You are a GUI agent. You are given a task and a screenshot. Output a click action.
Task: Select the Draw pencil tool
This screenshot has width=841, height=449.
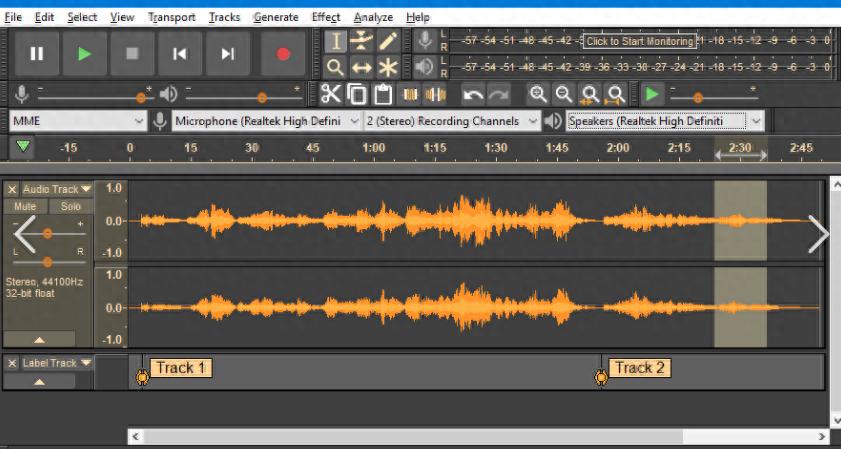click(387, 41)
